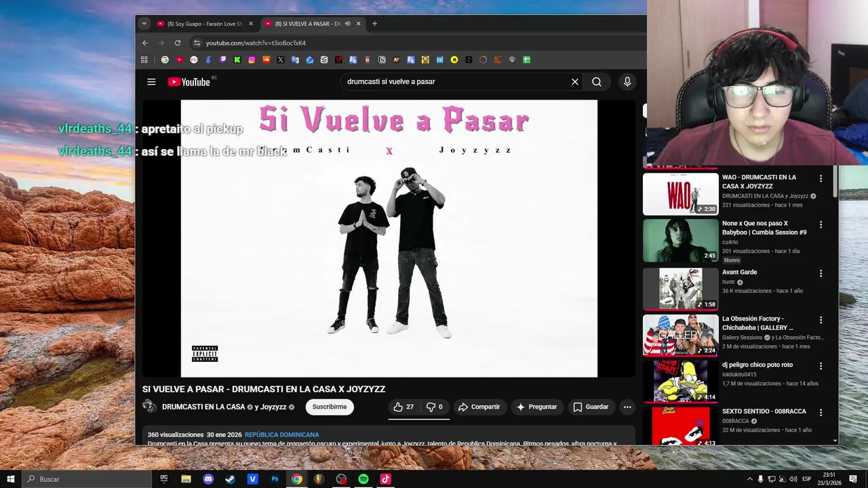Screen dimensions: 868x488
Task: Play dj peligro chico poto roto thumbnail
Action: coord(681,381)
